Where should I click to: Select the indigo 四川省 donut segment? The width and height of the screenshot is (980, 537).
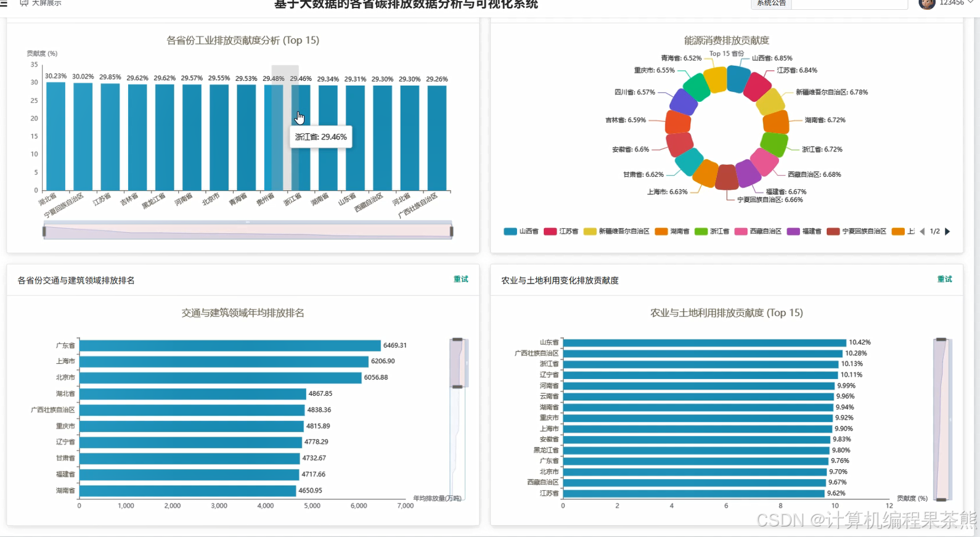click(684, 102)
